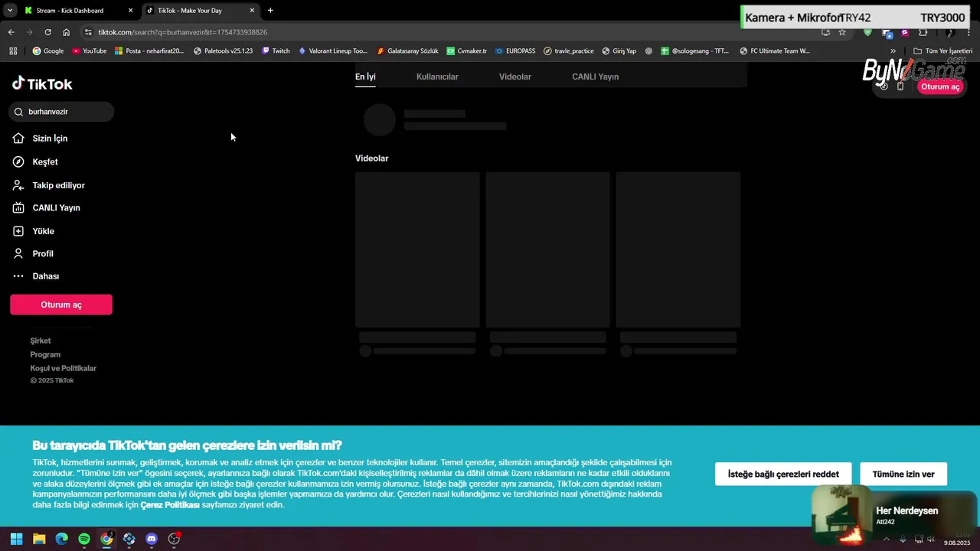Open a new tab with plus icon
The height and width of the screenshot is (551, 980).
(x=270, y=11)
